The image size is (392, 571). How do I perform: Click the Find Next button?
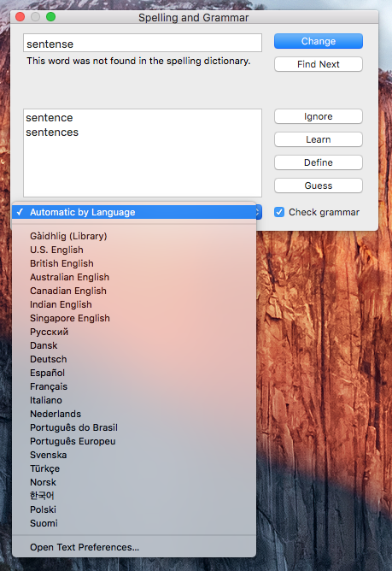[319, 64]
